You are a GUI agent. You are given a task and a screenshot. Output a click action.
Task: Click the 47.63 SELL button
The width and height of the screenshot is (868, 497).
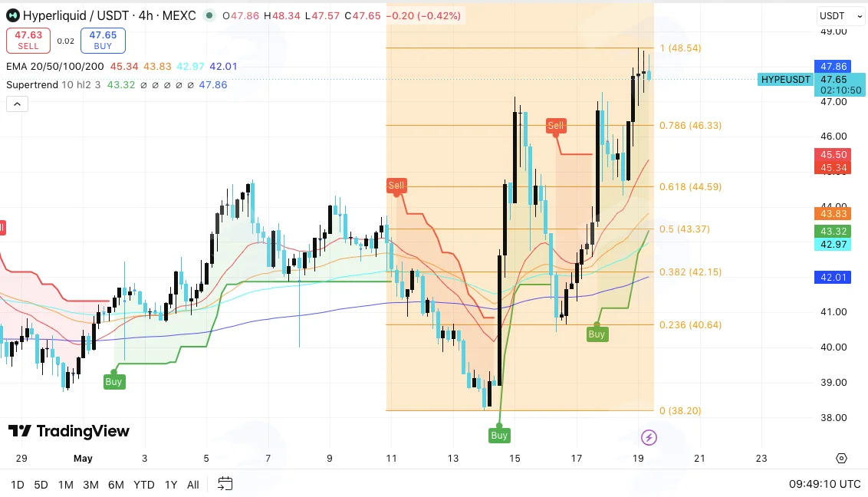pos(28,41)
